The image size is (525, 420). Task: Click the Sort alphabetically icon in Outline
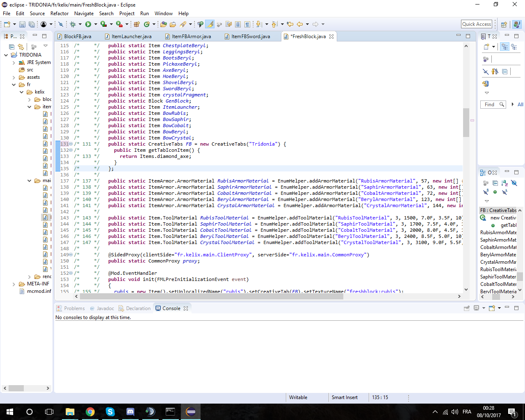tap(504, 183)
